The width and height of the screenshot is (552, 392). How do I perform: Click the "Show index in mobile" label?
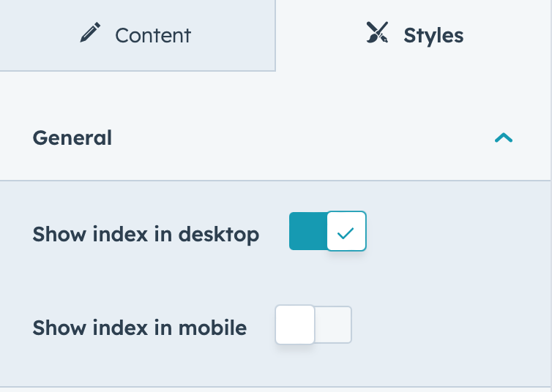pyautogui.click(x=139, y=328)
